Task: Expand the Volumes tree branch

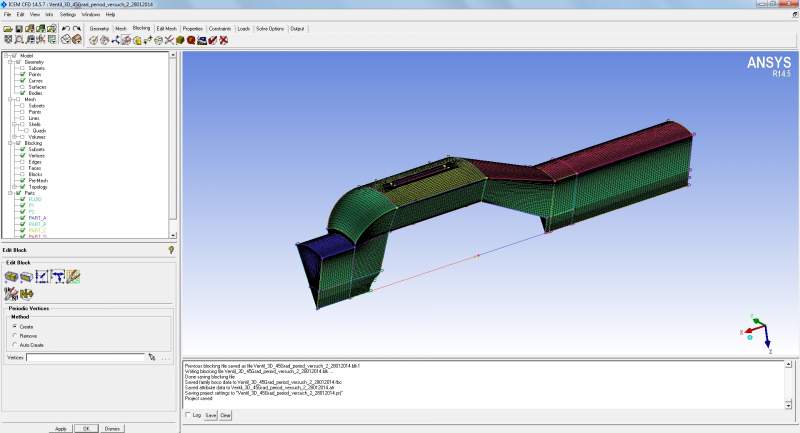Action: [15, 137]
